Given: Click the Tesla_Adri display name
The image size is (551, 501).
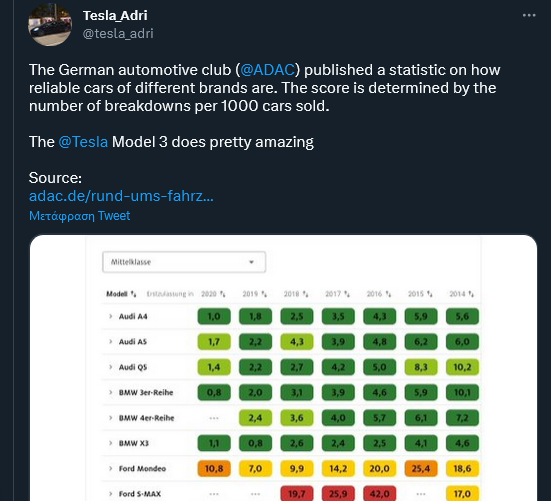Looking at the screenshot, I should [115, 15].
